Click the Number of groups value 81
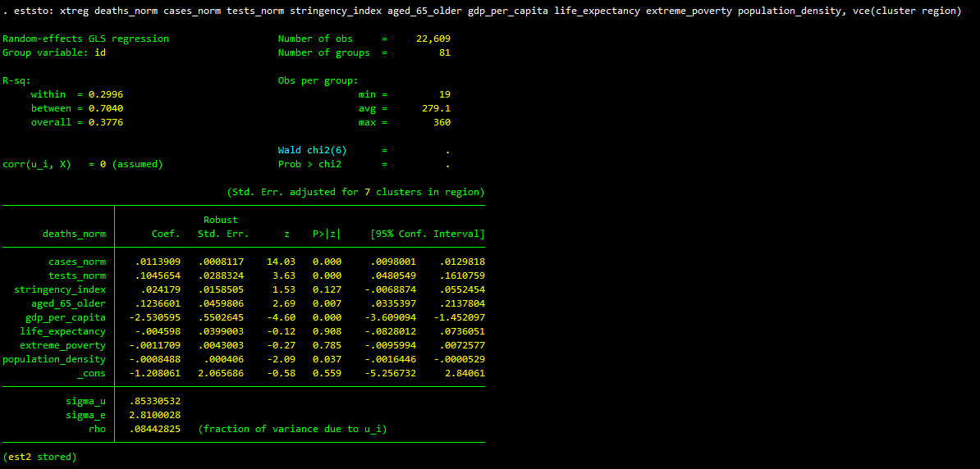The image size is (980, 469). tap(444, 52)
